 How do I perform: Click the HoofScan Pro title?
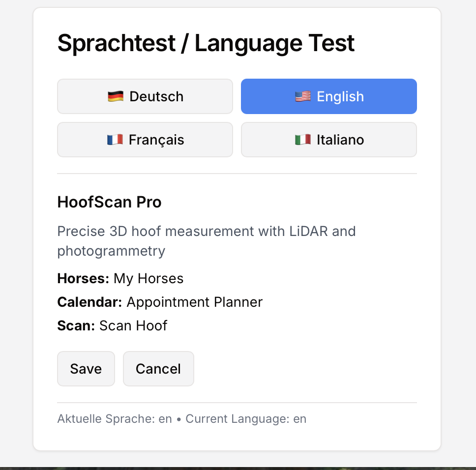click(x=109, y=202)
